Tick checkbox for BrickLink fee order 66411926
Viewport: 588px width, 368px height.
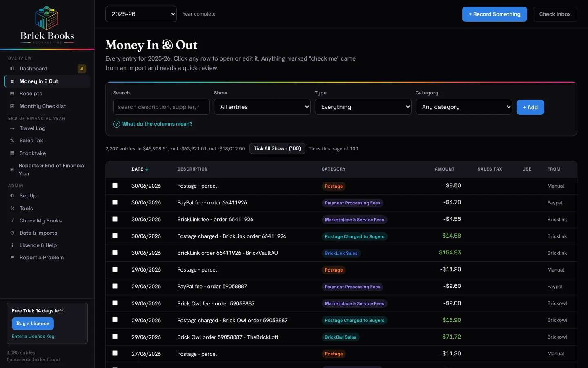coord(115,219)
